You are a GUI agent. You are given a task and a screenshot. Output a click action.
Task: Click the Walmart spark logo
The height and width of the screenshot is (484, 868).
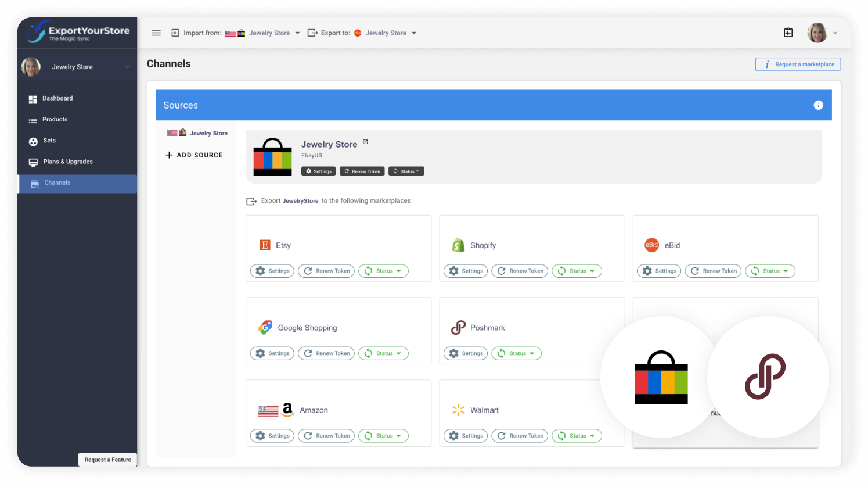pyautogui.click(x=458, y=410)
